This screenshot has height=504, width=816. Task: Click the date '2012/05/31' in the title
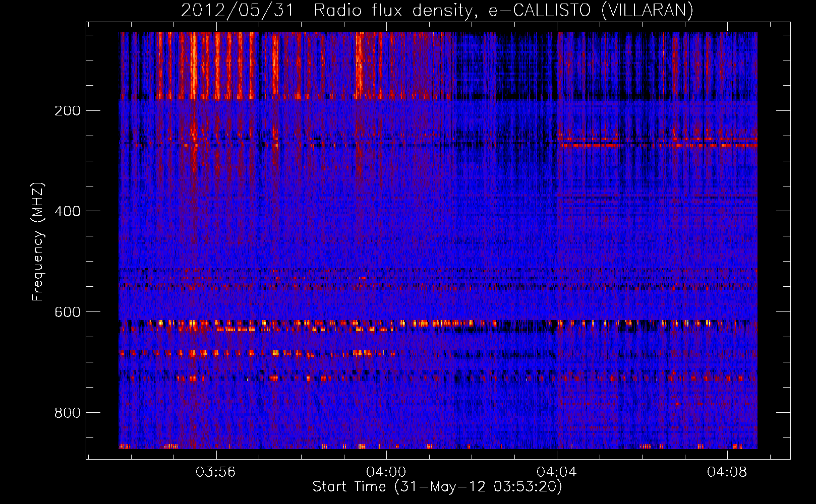coord(237,11)
